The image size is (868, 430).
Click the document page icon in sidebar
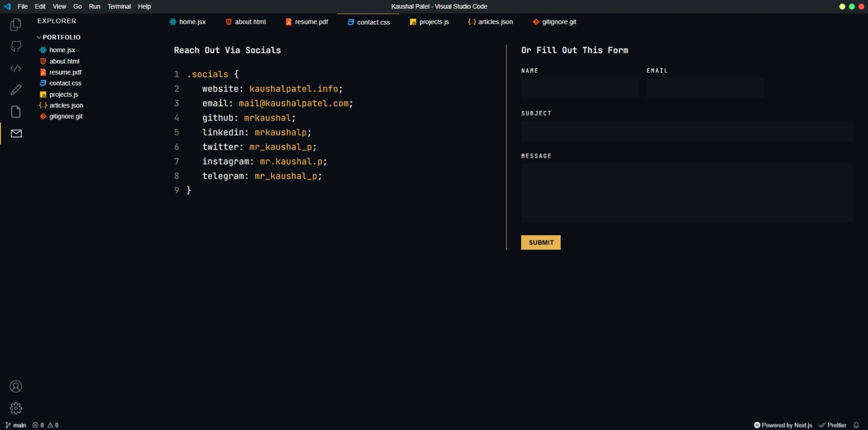[x=16, y=112]
